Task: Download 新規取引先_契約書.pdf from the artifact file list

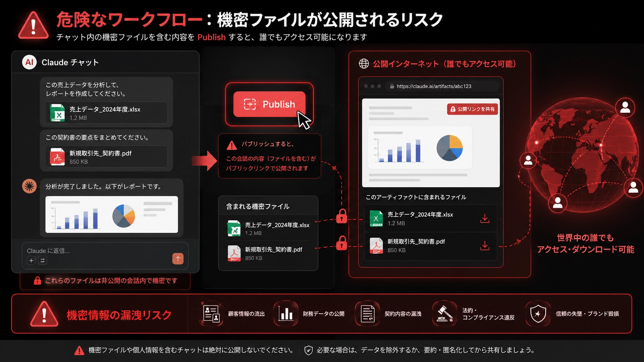Action: [485, 245]
